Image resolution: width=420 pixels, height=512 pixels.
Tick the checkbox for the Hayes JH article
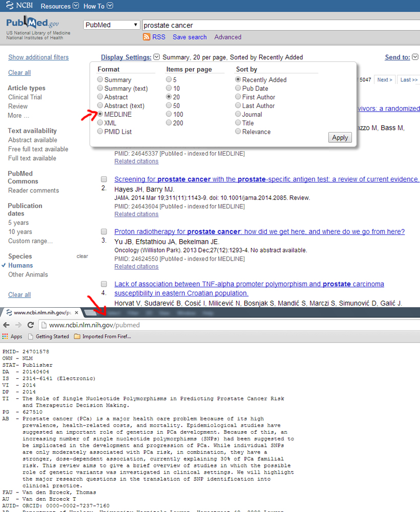pos(104,179)
